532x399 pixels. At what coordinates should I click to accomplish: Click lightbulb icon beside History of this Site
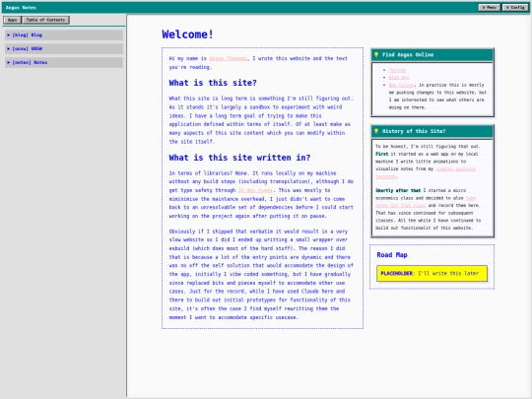click(x=376, y=131)
